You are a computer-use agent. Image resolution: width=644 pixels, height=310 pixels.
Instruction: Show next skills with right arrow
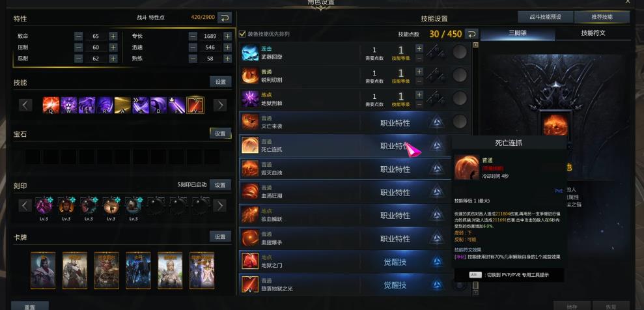219,105
